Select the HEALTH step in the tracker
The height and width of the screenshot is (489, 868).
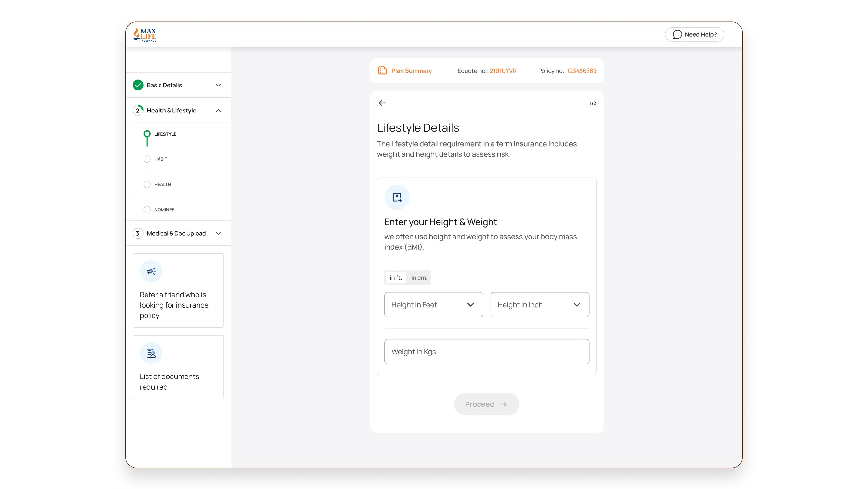point(147,184)
